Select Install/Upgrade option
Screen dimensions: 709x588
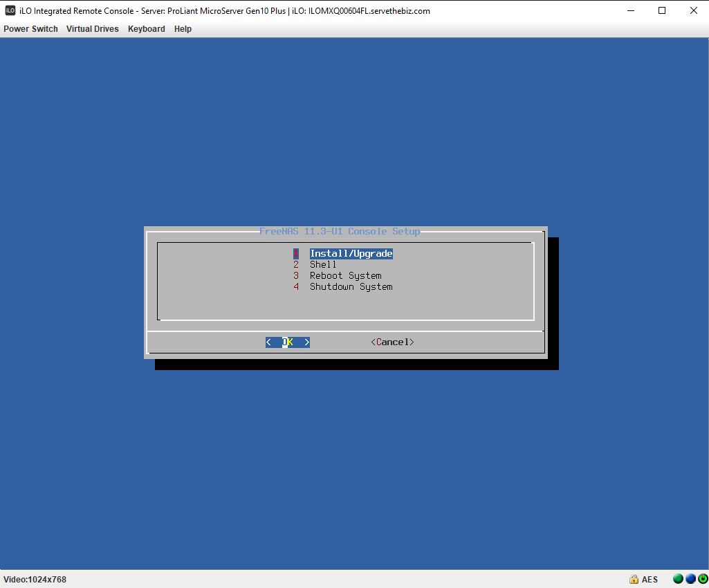(x=351, y=254)
